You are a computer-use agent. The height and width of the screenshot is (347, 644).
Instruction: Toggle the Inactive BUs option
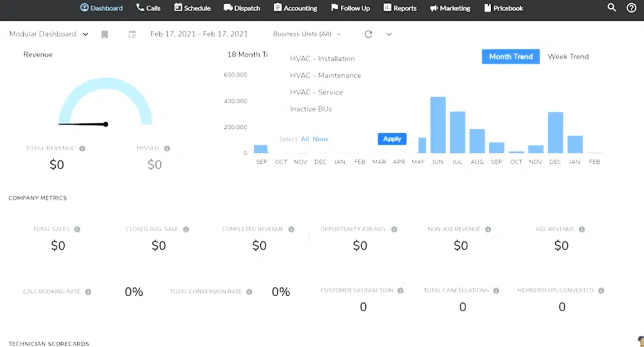click(311, 109)
